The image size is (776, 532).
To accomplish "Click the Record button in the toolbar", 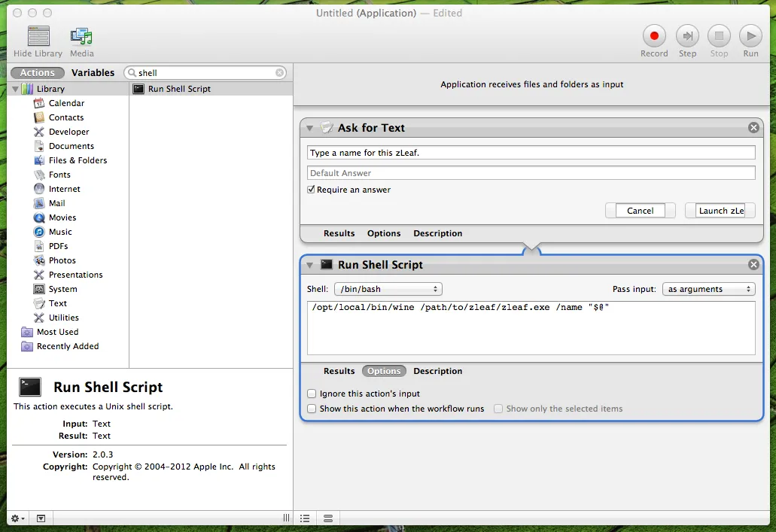I will (x=653, y=36).
